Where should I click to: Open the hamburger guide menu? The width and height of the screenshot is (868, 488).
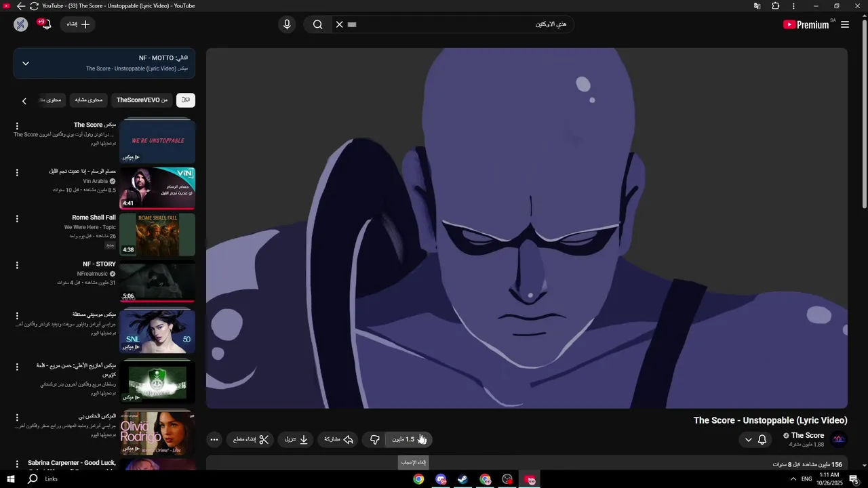845,24
